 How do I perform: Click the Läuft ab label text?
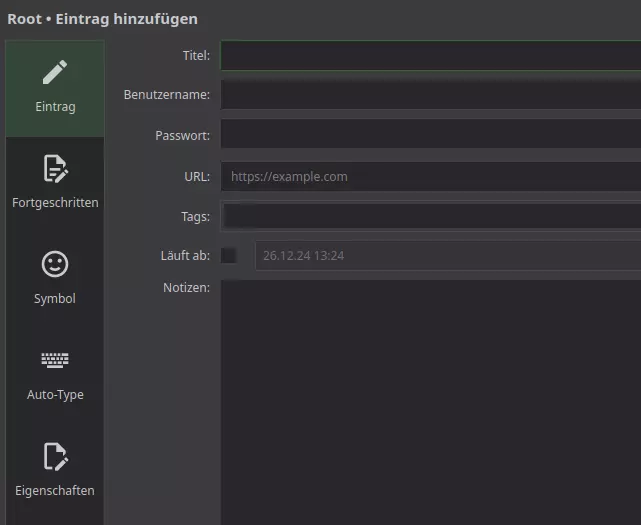point(185,256)
